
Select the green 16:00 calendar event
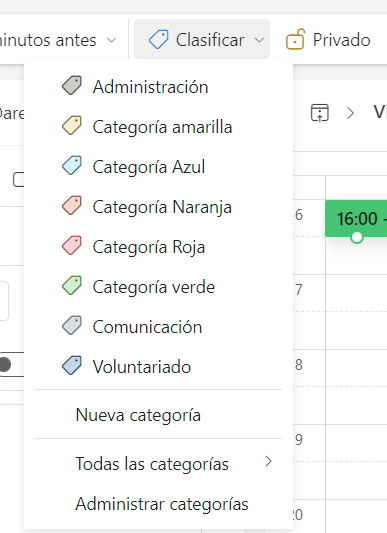356,218
